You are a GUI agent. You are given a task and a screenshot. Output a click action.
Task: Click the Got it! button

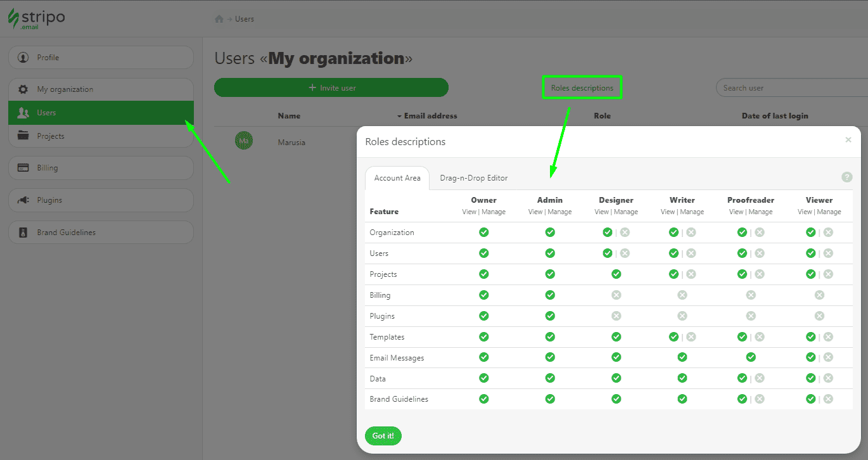point(383,436)
